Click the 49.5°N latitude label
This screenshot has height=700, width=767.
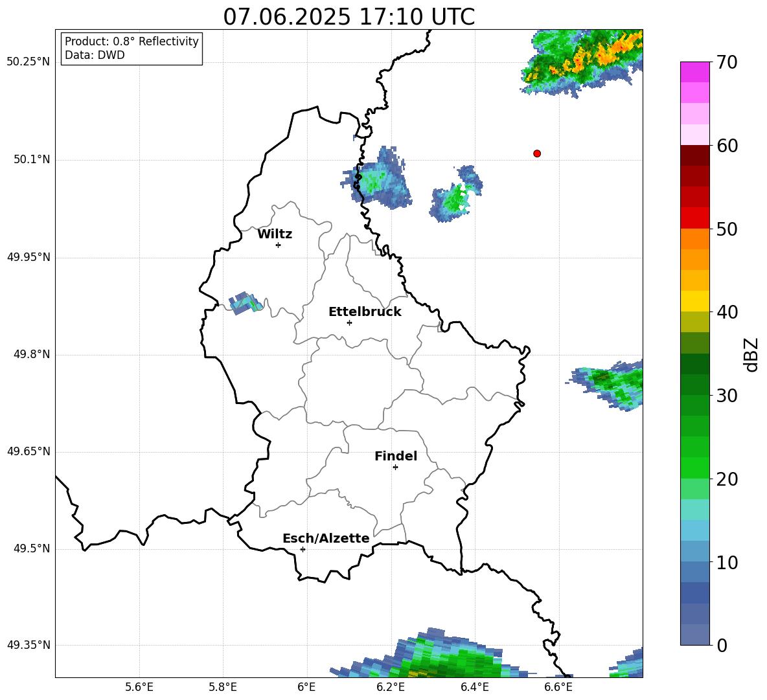(x=32, y=549)
